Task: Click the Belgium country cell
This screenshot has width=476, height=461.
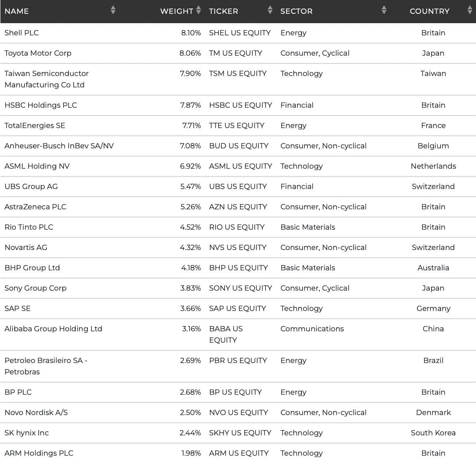Action: [433, 146]
